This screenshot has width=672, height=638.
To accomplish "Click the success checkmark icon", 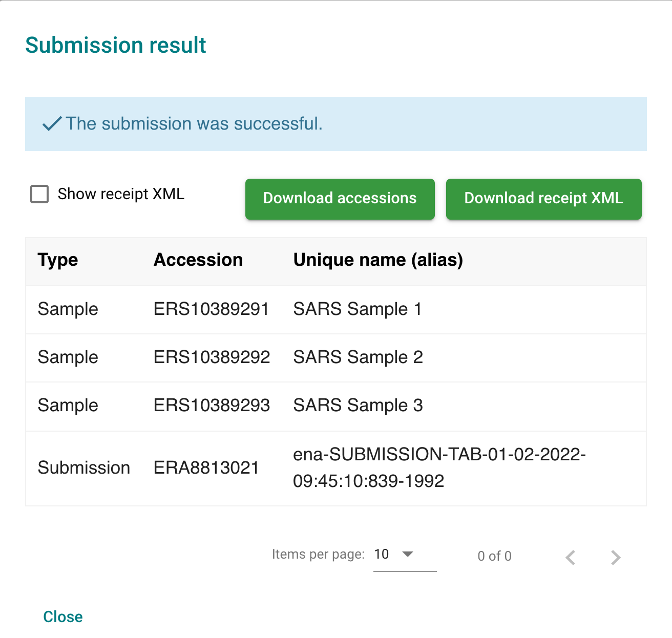I will [x=52, y=124].
